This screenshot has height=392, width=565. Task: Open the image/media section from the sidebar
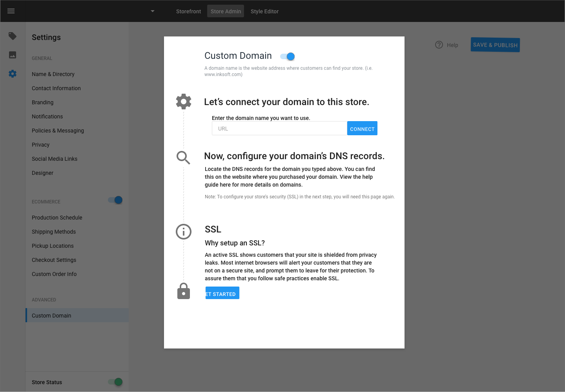coord(12,55)
